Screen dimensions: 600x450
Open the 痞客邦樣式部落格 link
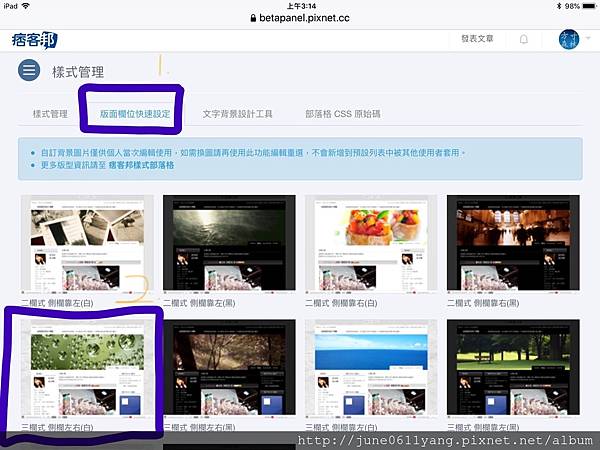click(141, 165)
